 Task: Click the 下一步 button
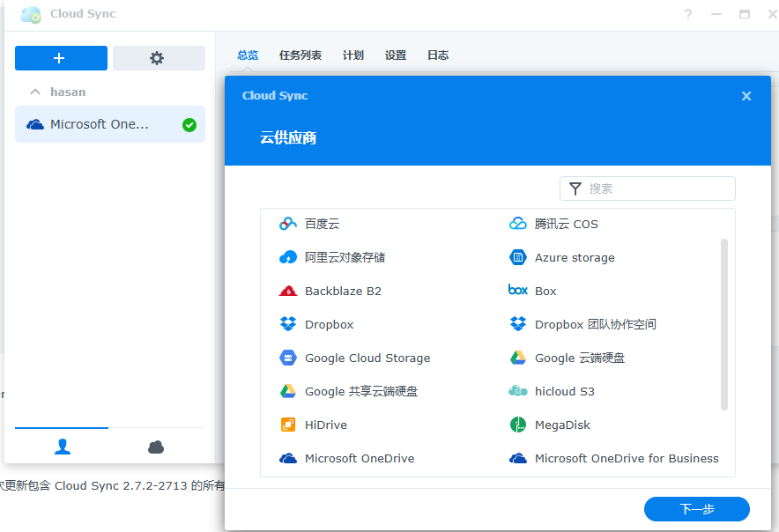coord(696,509)
